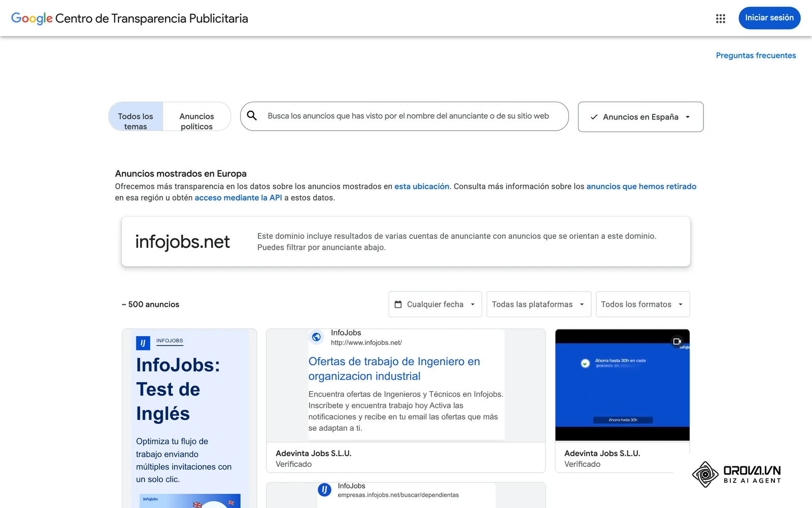Click the globe icon in InfoJobs ad
812x508 pixels.
click(x=317, y=337)
